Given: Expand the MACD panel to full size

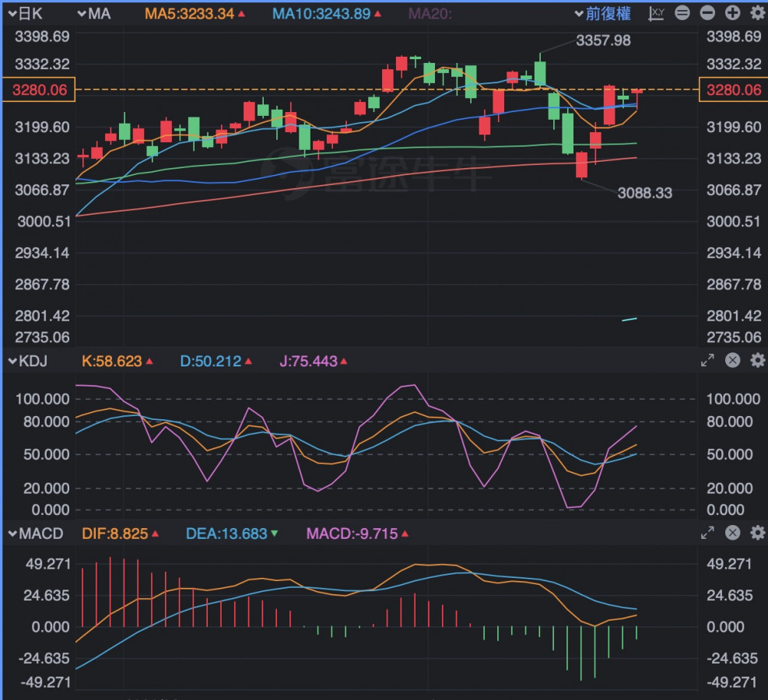Looking at the screenshot, I should 707,533.
